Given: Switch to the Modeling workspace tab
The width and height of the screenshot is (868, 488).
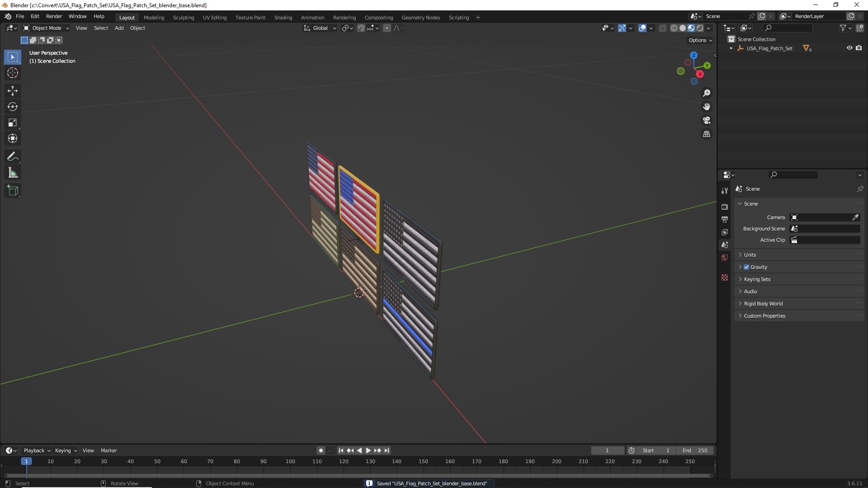Looking at the screenshot, I should click(x=154, y=18).
